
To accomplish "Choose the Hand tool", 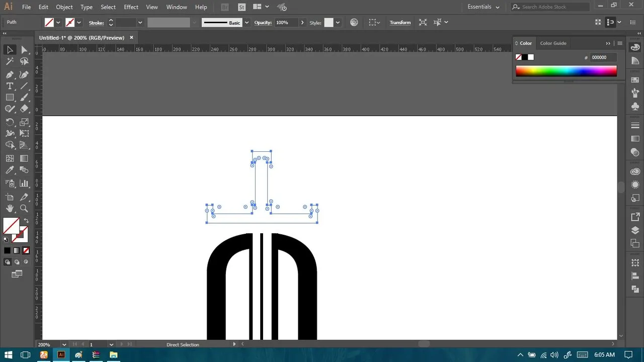I will pyautogui.click(x=10, y=209).
